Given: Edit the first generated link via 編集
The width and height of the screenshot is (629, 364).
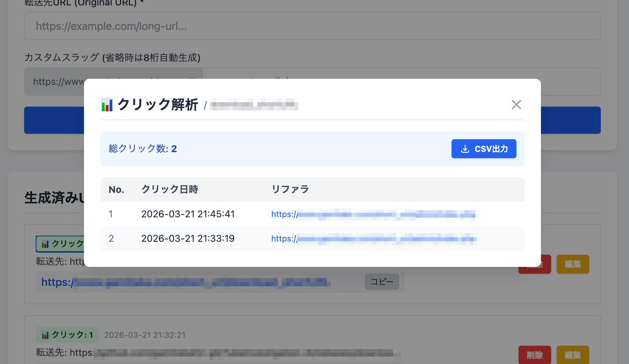Looking at the screenshot, I should [x=573, y=264].
